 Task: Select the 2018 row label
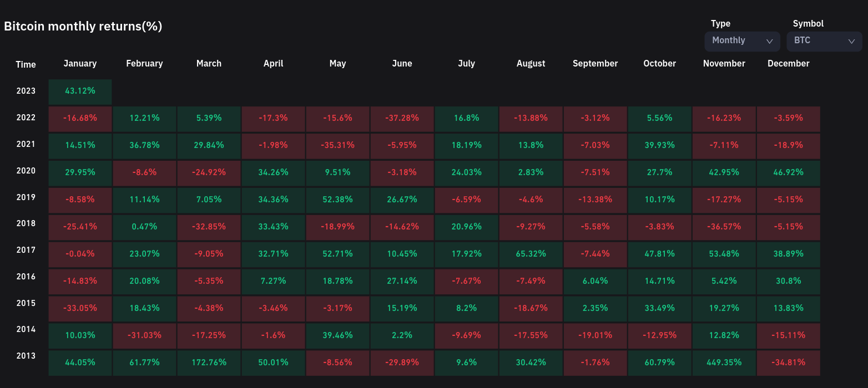click(x=26, y=223)
